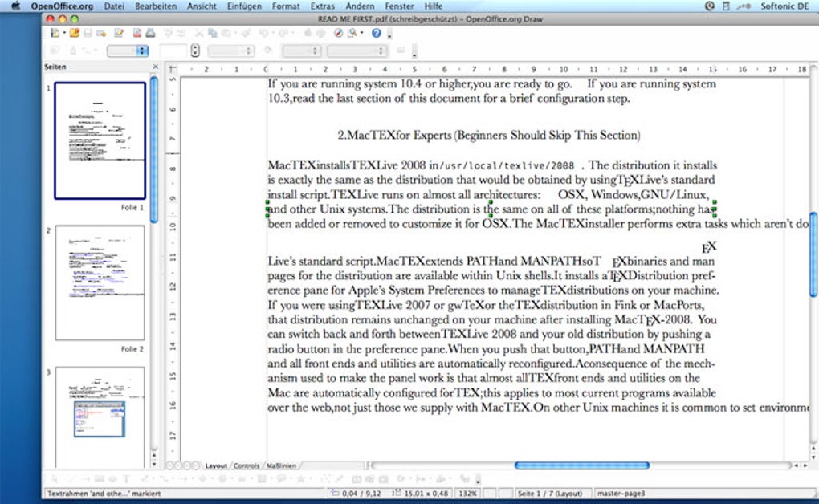
Task: Open the area style dropdown
Action: point(301,51)
